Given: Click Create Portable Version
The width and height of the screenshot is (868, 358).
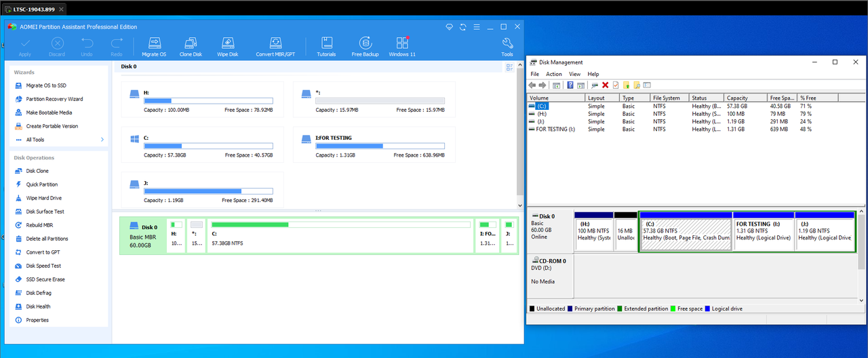Looking at the screenshot, I should click(52, 126).
